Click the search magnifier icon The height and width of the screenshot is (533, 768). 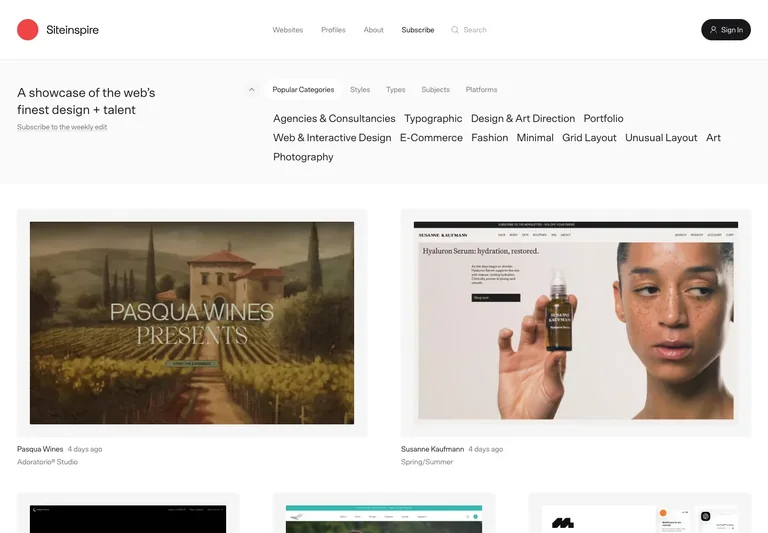click(455, 30)
